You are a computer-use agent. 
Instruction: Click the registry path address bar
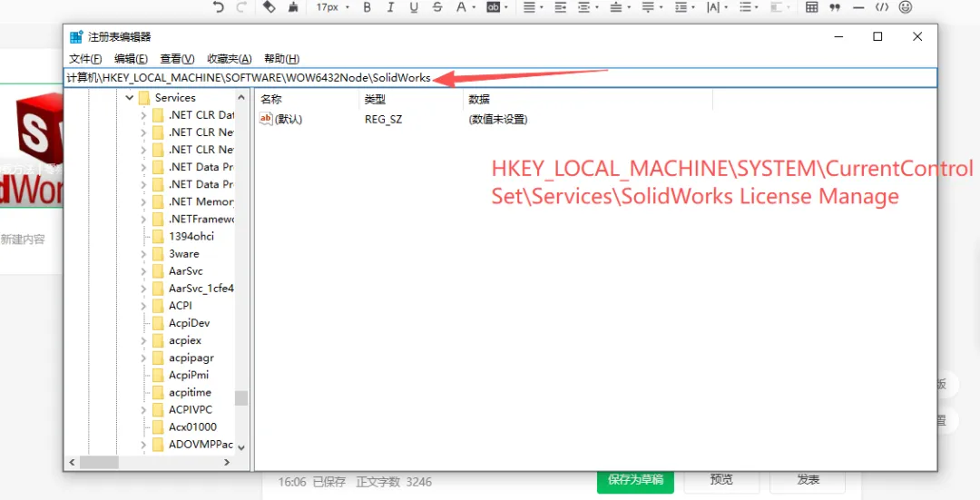click(x=500, y=78)
